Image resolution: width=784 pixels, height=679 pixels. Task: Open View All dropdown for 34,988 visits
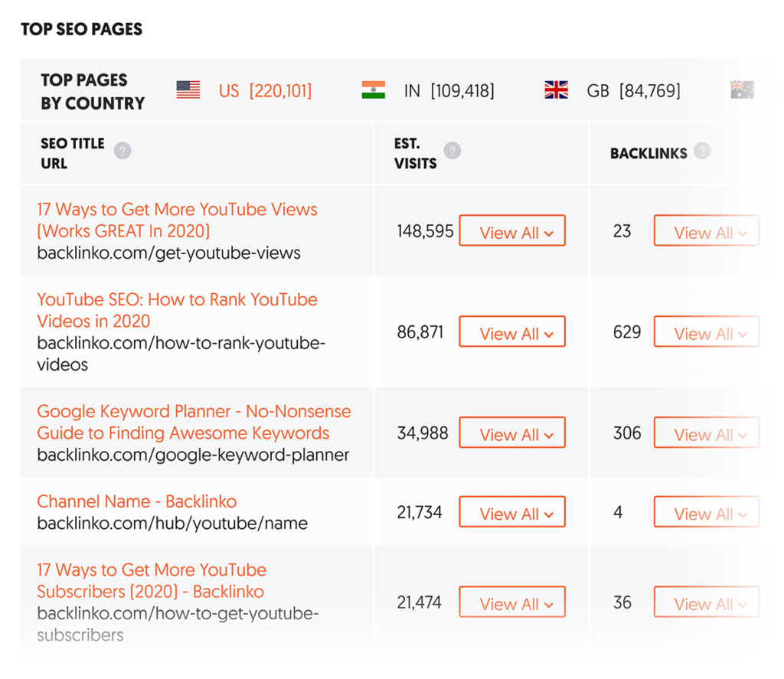512,433
